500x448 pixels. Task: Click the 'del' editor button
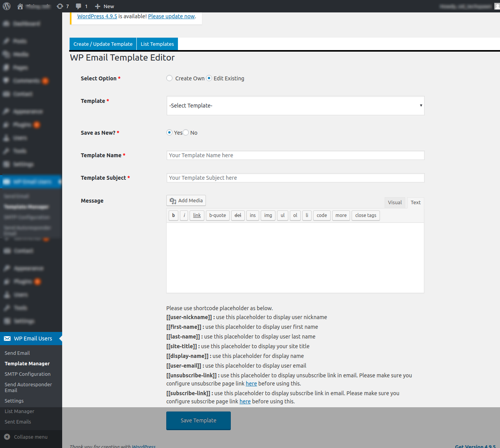click(x=238, y=215)
